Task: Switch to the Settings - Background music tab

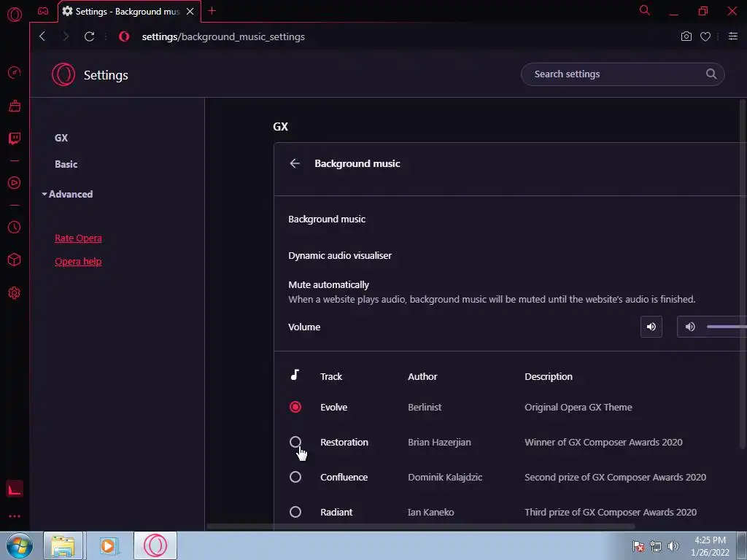Action: [128, 12]
